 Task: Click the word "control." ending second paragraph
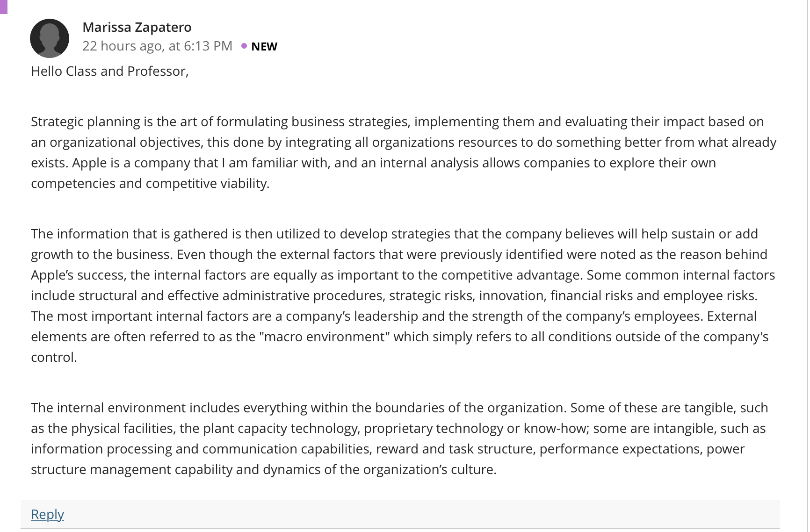pos(54,357)
